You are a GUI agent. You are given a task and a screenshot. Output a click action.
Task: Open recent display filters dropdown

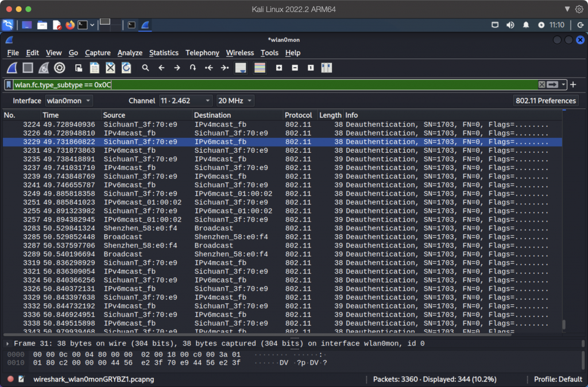[563, 85]
